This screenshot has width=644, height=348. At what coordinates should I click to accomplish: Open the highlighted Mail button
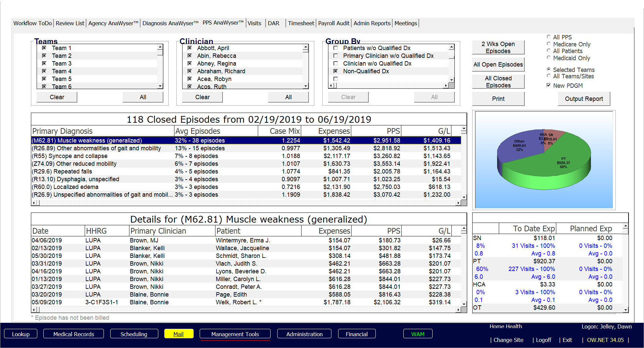[x=178, y=334]
